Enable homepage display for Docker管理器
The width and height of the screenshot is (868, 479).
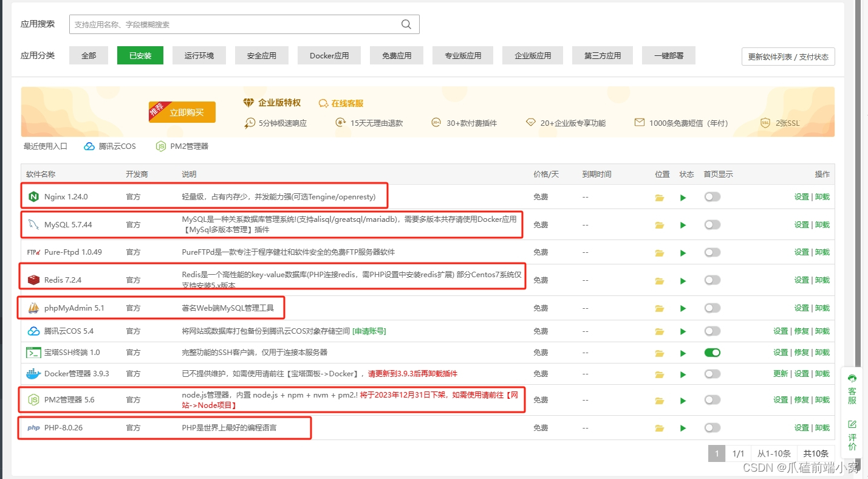coord(712,373)
